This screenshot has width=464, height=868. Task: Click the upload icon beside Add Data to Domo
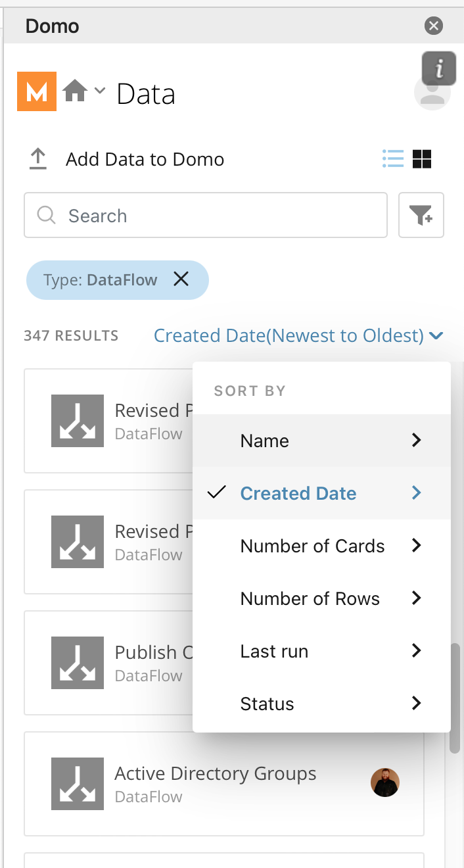38,158
